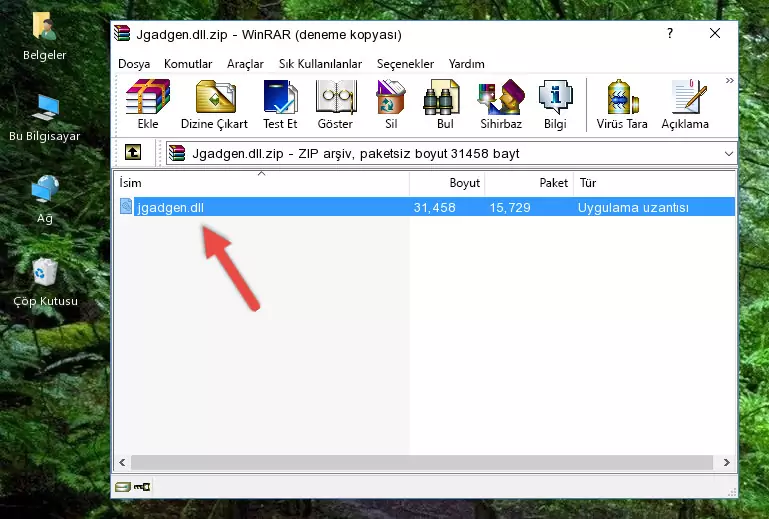Click the WinRAR title bar icon

point(122,33)
